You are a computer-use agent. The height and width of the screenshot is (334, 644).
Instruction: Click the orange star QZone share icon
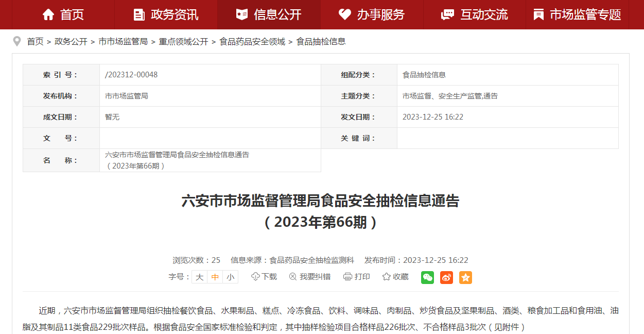(465, 277)
